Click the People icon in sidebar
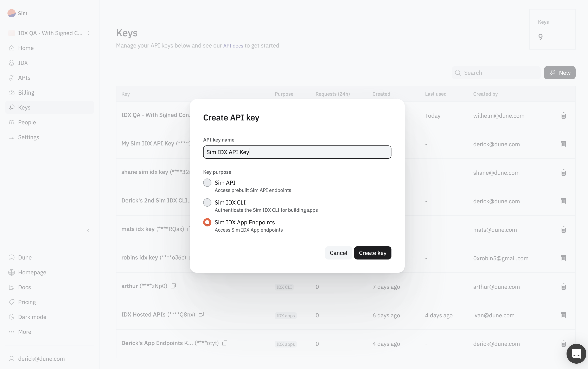 pos(12,122)
